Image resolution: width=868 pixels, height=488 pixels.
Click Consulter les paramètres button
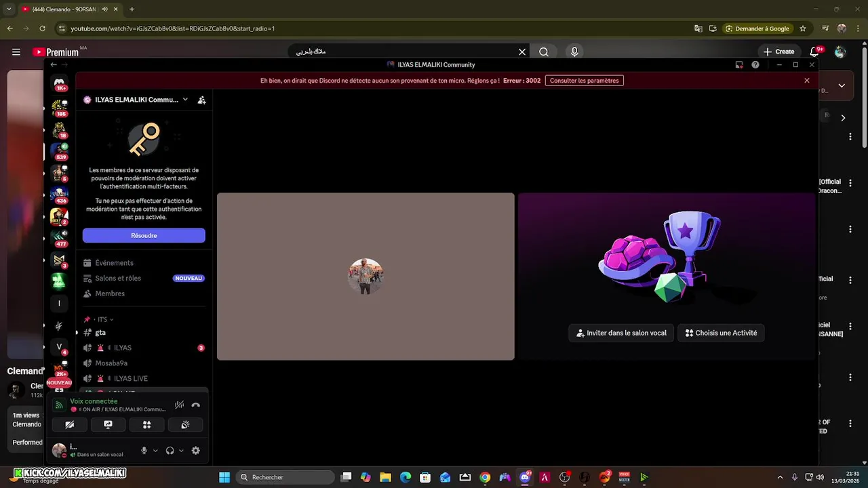click(584, 80)
